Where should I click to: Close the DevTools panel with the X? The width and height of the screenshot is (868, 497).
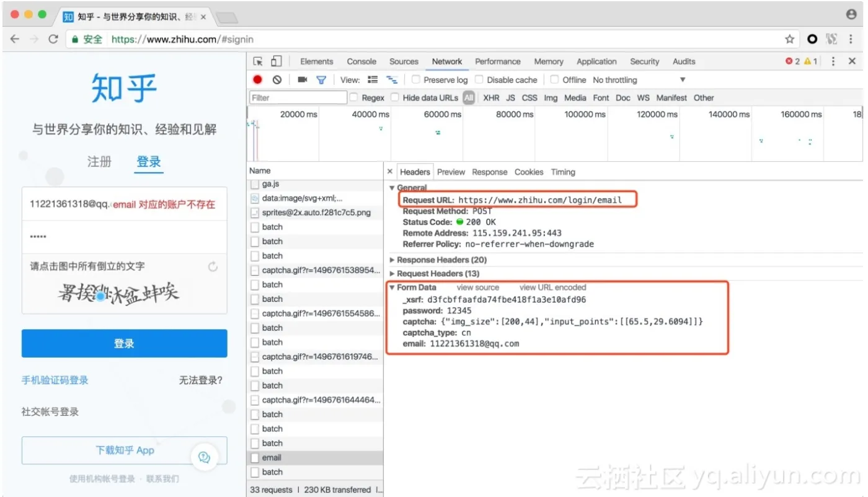click(852, 61)
